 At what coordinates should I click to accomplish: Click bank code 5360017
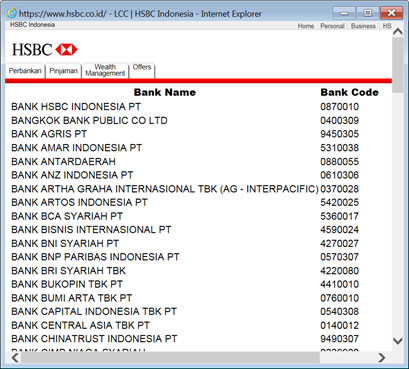[x=340, y=216]
